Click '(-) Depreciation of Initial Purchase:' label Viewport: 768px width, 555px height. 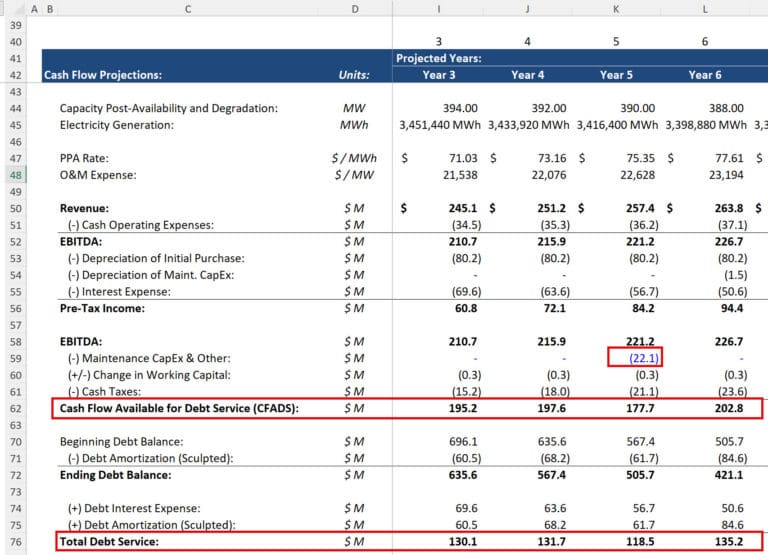point(156,258)
